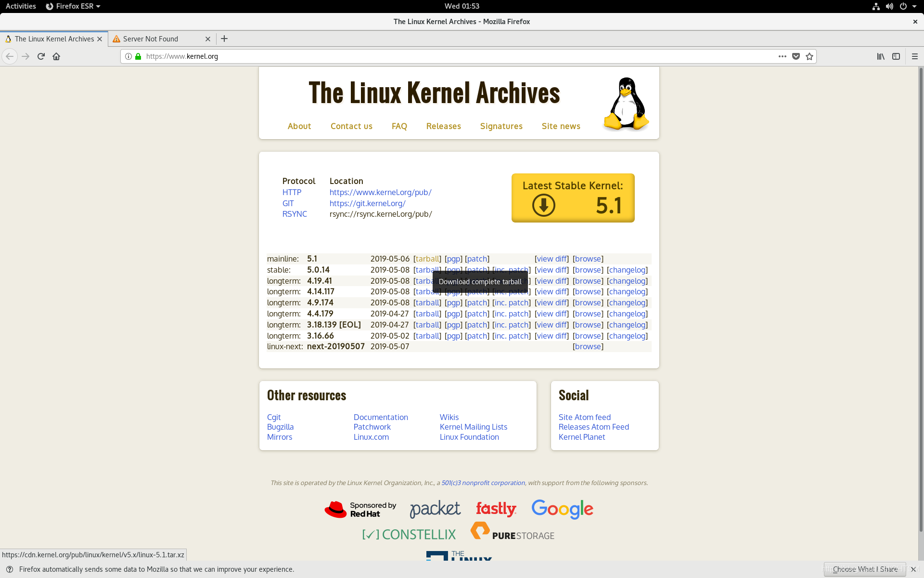Click the Tux penguin logo

pyautogui.click(x=626, y=104)
